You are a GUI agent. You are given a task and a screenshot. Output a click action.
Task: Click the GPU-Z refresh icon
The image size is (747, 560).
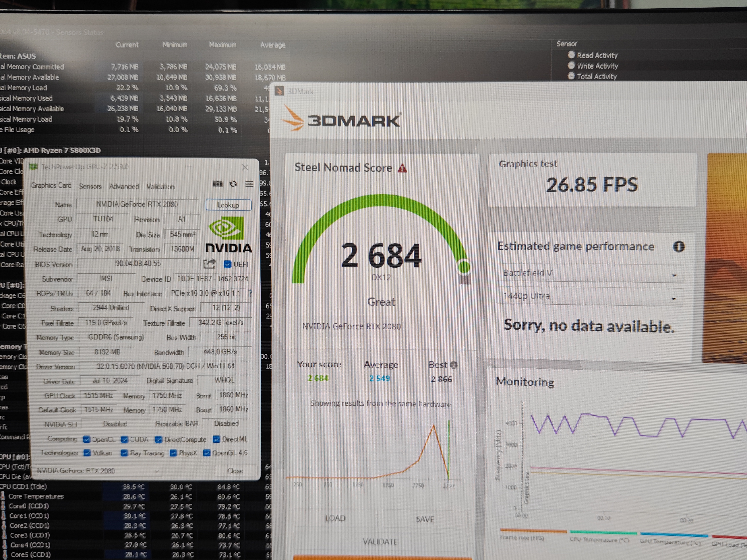click(x=233, y=184)
